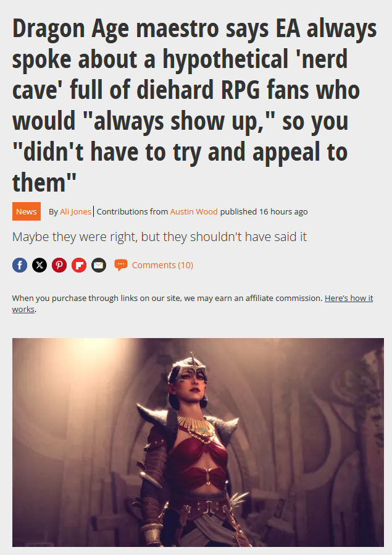Click the "Maybe they were right" subheading
This screenshot has height=555, width=392.
[x=159, y=237]
